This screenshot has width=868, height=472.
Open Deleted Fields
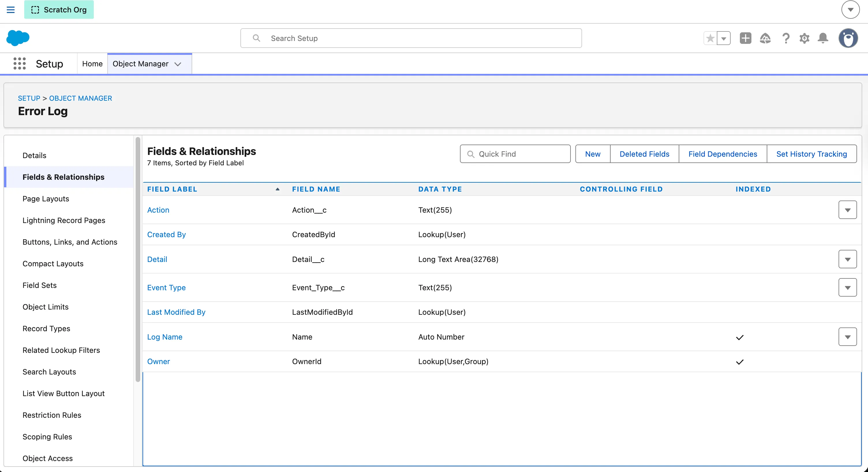[x=644, y=154]
